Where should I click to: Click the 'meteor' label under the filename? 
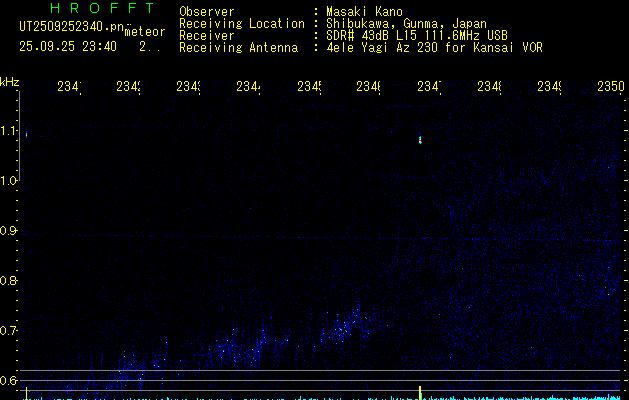point(145,32)
